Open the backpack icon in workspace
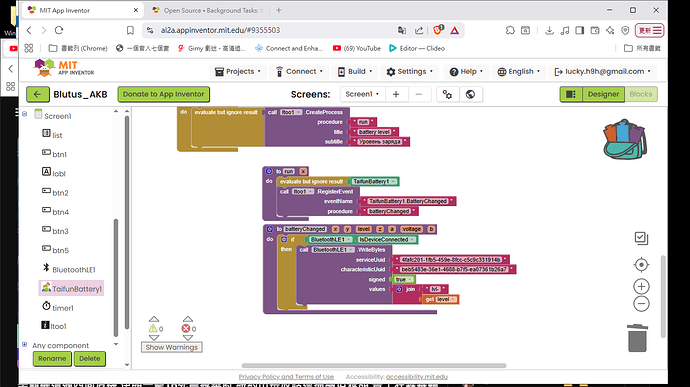The width and height of the screenshot is (690, 387). 624,140
